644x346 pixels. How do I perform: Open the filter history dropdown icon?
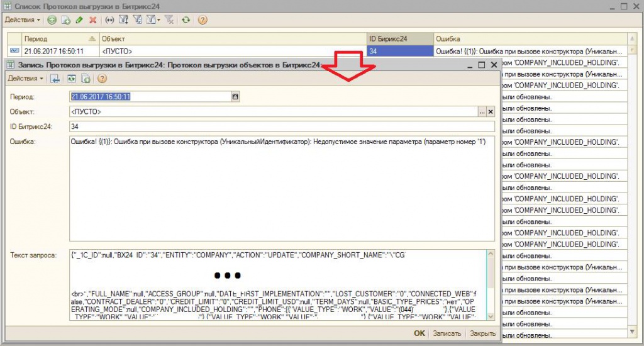[x=153, y=20]
